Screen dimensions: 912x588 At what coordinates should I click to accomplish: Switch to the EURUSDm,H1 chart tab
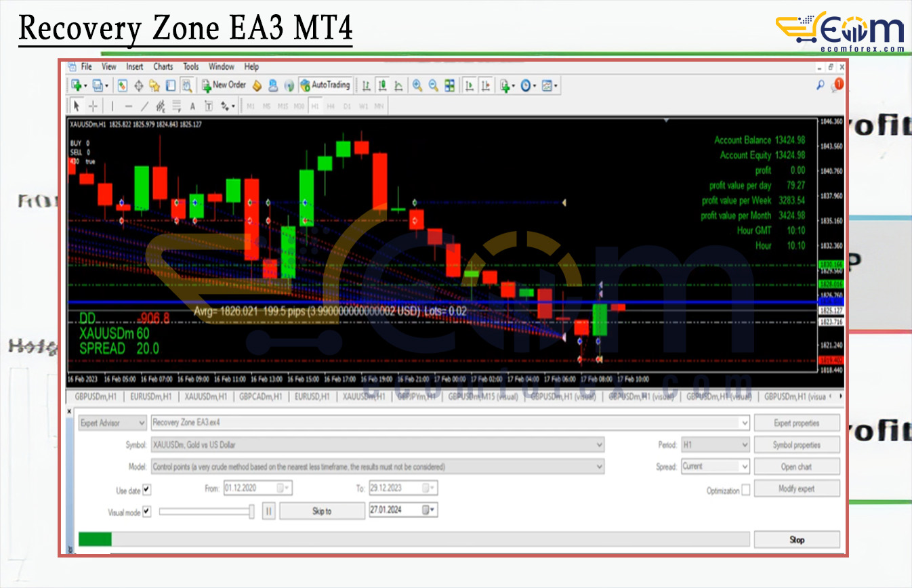[x=150, y=396]
